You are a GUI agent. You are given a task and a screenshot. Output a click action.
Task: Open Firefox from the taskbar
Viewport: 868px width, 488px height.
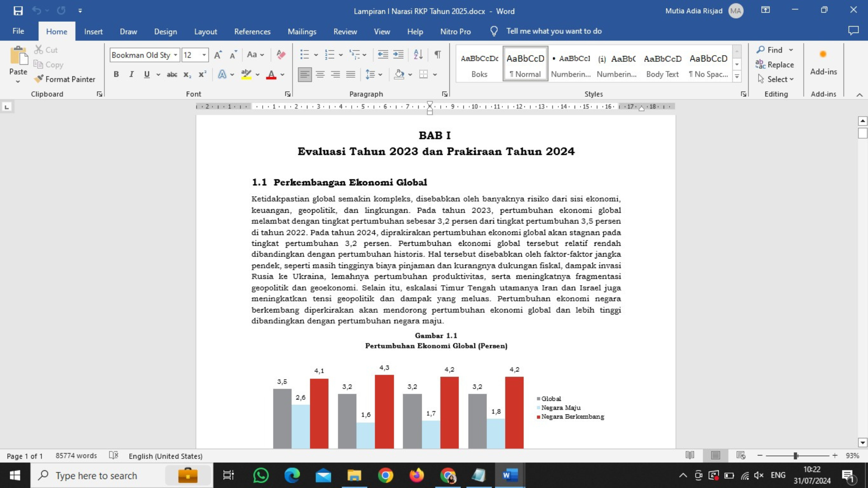tap(416, 475)
